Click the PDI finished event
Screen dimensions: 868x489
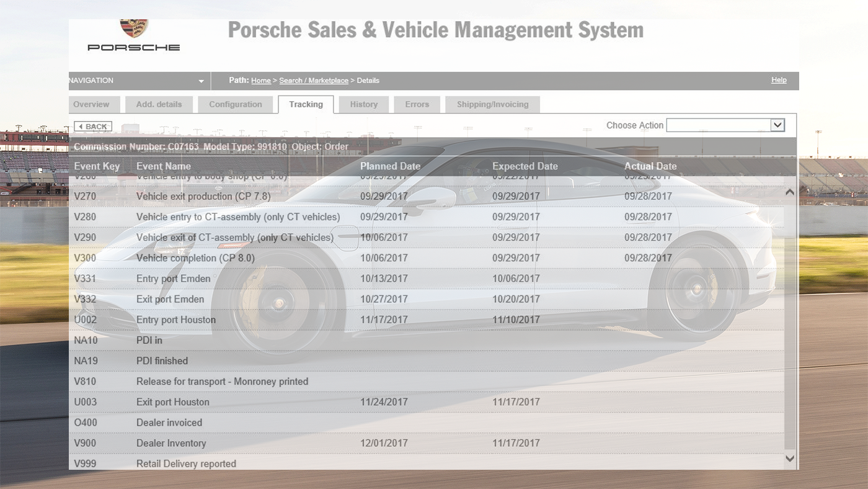(162, 361)
